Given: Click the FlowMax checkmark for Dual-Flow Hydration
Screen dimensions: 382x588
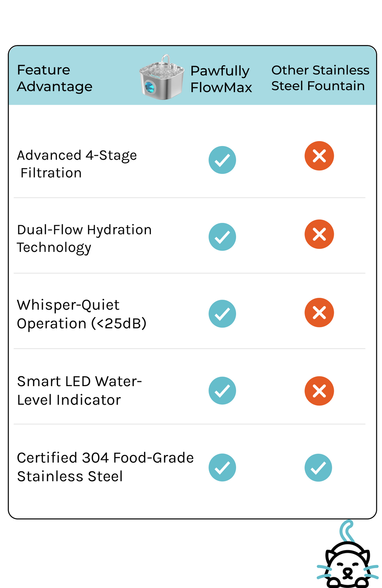Looking at the screenshot, I should pyautogui.click(x=222, y=237).
